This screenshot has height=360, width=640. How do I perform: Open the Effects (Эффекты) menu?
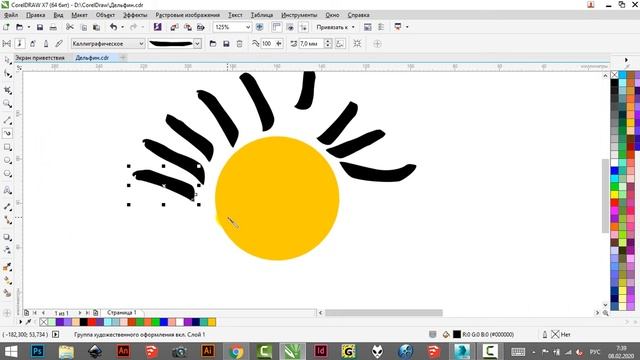pos(135,15)
